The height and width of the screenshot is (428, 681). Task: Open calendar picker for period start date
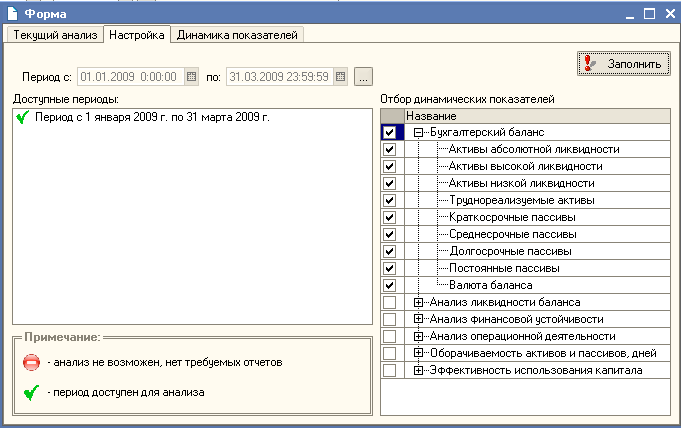[192, 77]
